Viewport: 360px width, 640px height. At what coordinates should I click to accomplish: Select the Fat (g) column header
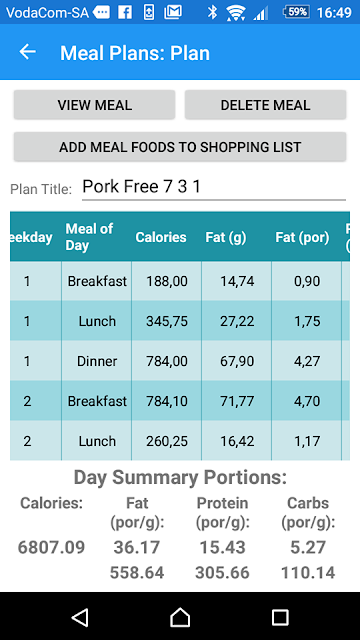(x=226, y=237)
